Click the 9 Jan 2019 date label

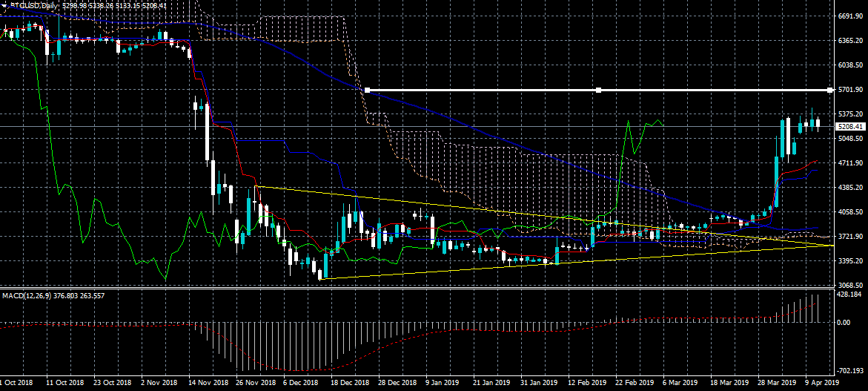click(443, 383)
